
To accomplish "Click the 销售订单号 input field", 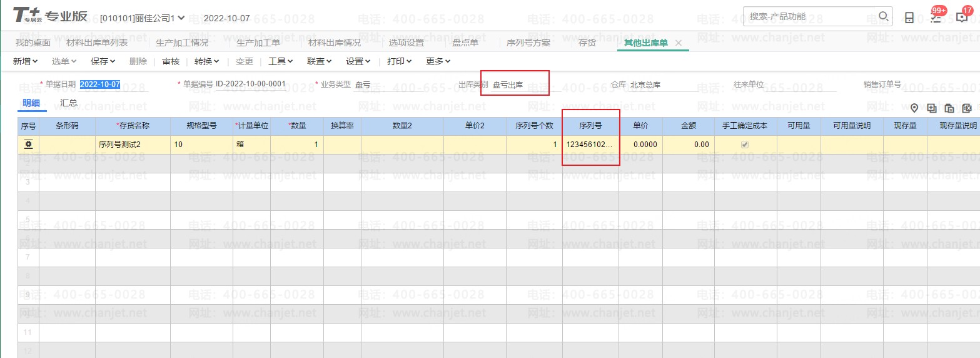I will coord(940,84).
